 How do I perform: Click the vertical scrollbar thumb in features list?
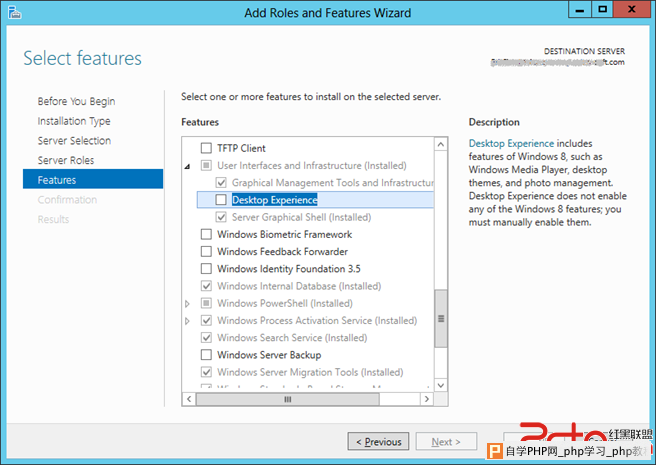(441, 319)
